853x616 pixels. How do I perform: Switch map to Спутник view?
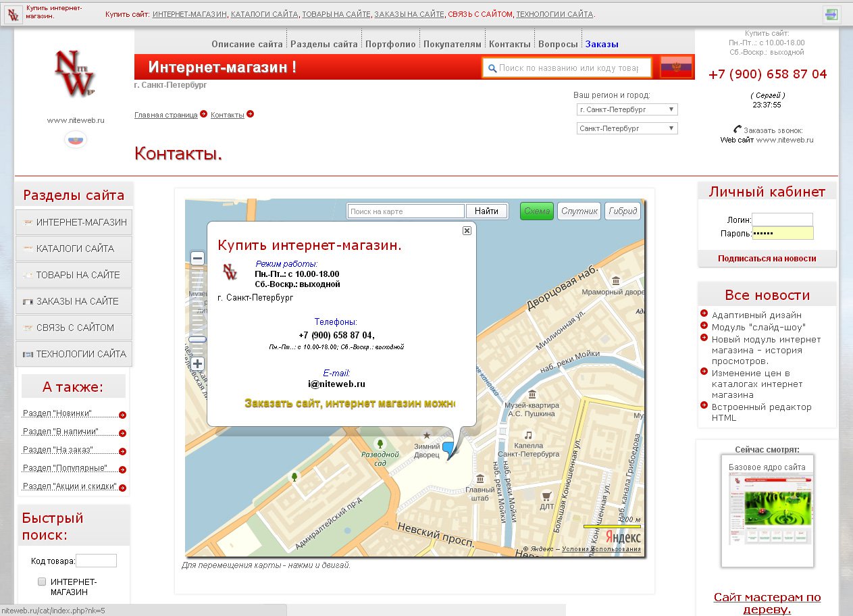pyautogui.click(x=579, y=211)
